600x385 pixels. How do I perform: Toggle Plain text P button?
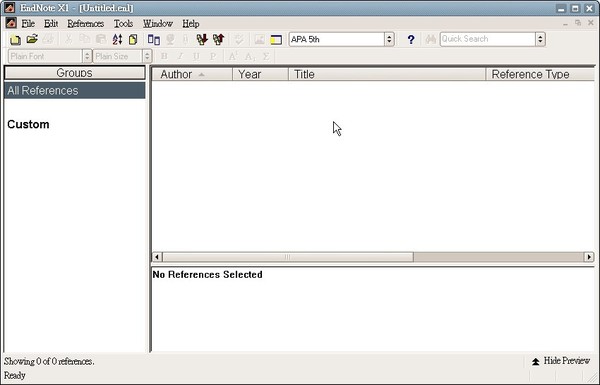click(213, 57)
